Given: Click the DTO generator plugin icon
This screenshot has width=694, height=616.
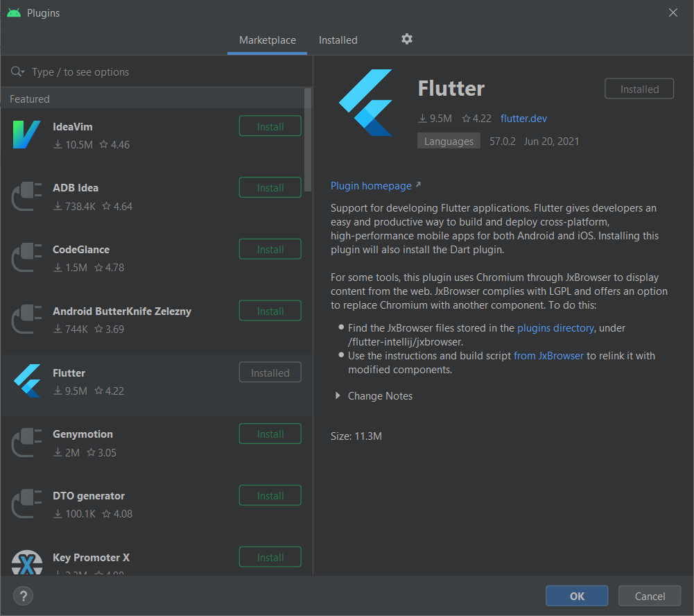Looking at the screenshot, I should point(26,504).
